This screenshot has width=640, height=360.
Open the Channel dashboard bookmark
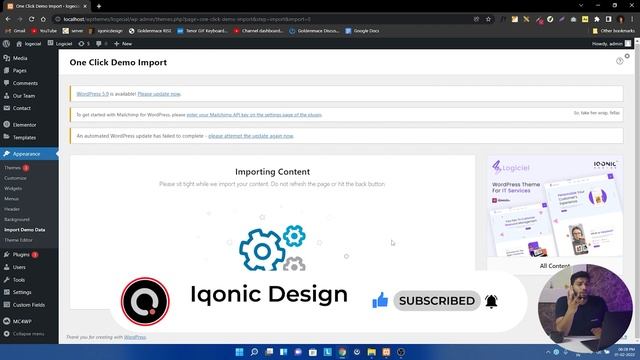coord(258,31)
